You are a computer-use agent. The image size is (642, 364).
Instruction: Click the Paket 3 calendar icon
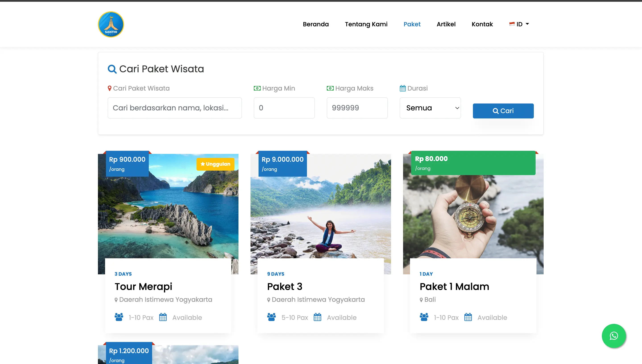317,317
